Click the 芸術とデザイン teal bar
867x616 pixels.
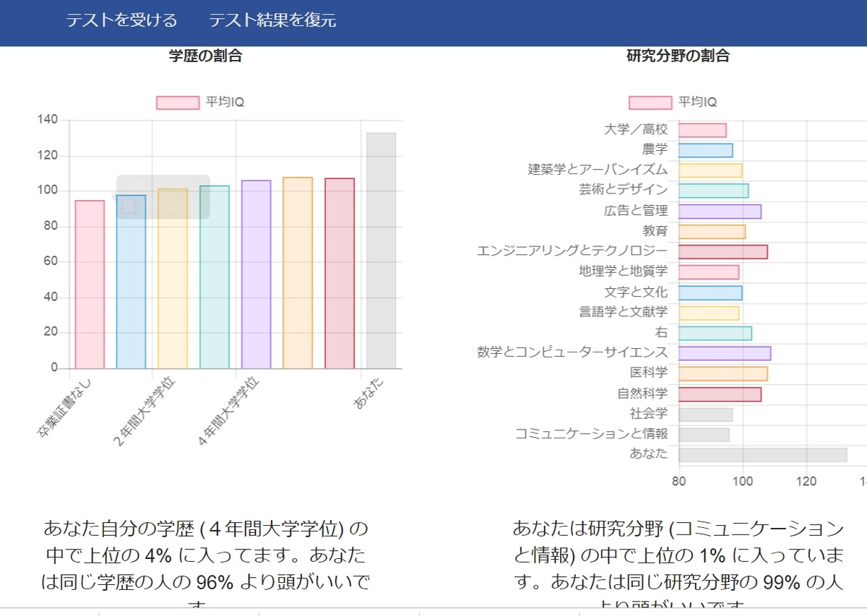714,191
